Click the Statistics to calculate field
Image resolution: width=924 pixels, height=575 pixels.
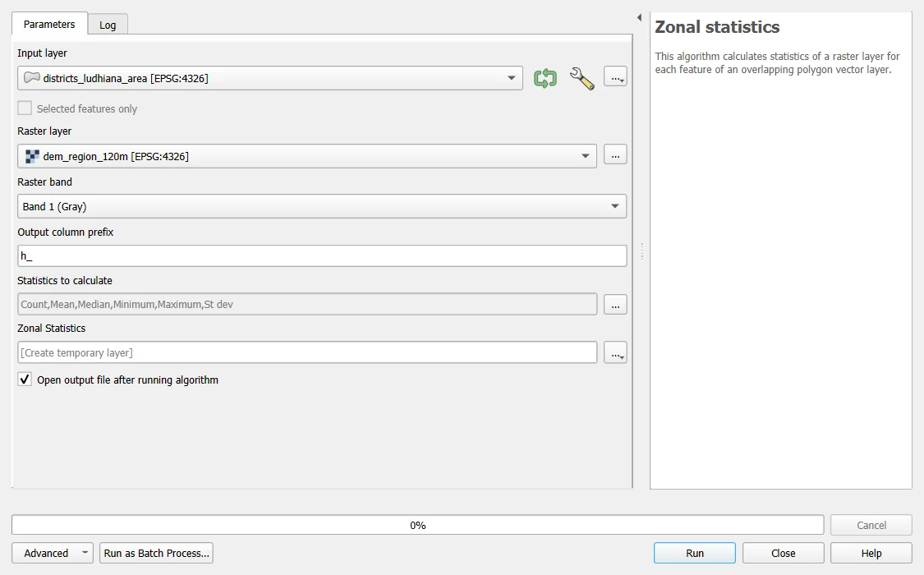[x=307, y=304]
